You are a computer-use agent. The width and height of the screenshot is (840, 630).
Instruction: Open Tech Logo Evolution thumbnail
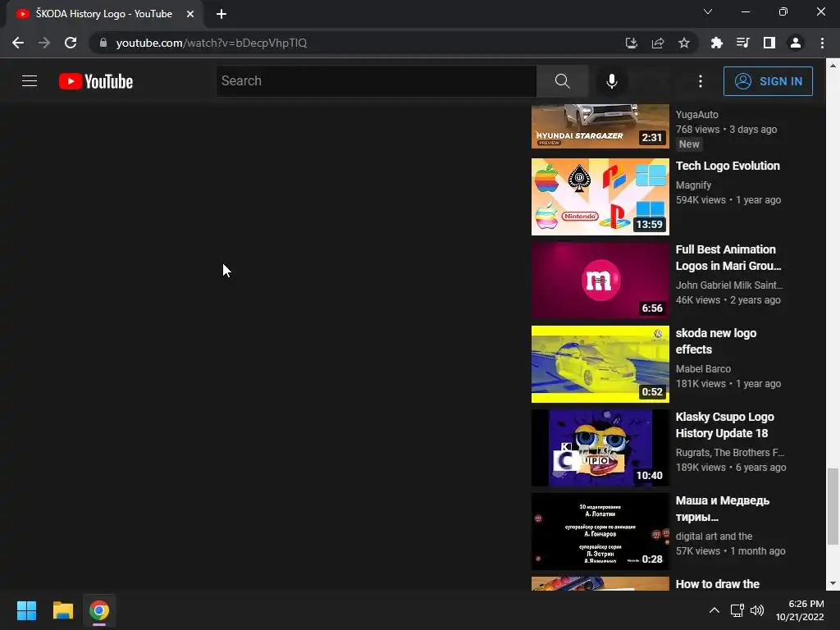click(600, 197)
